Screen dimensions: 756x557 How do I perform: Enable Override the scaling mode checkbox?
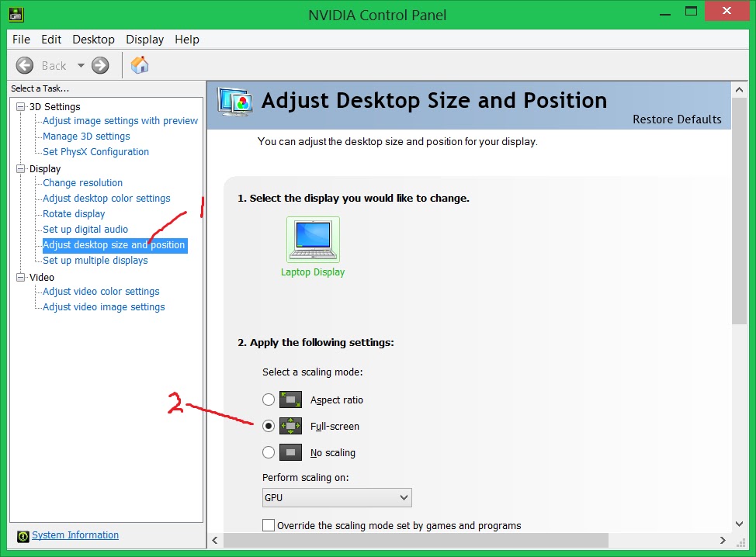pyautogui.click(x=269, y=525)
